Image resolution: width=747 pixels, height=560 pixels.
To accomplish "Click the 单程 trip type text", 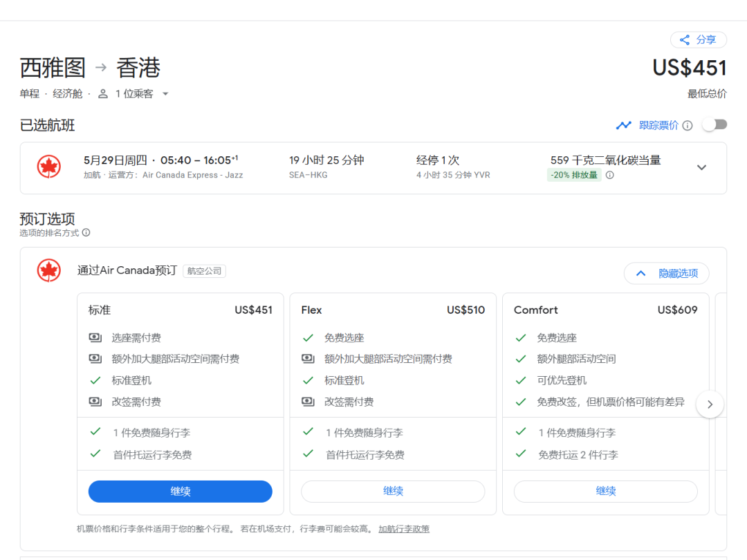I will pos(30,94).
